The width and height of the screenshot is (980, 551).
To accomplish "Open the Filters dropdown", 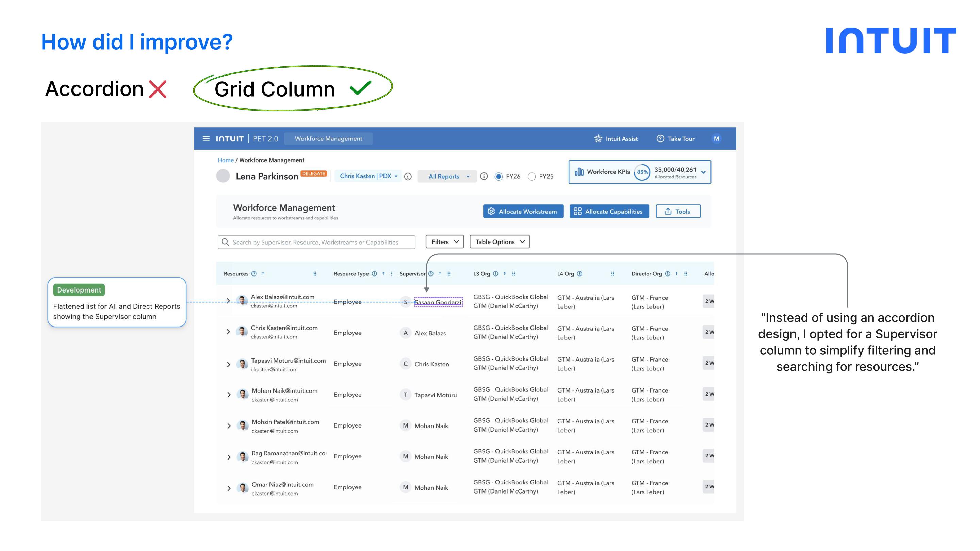I will click(x=444, y=242).
